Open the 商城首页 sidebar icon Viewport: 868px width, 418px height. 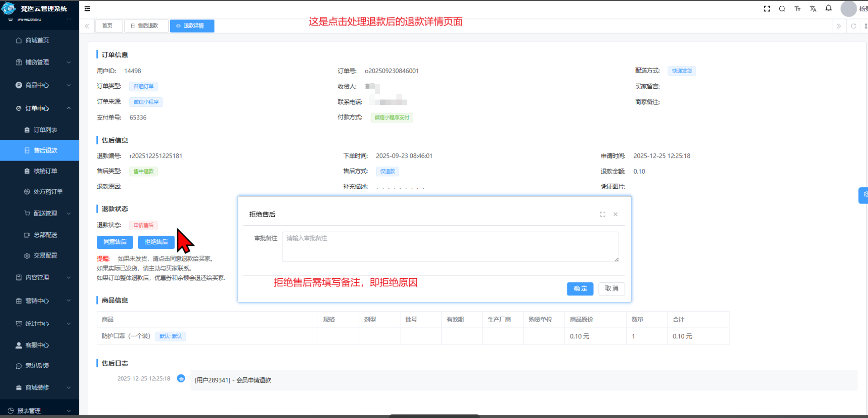[19, 40]
